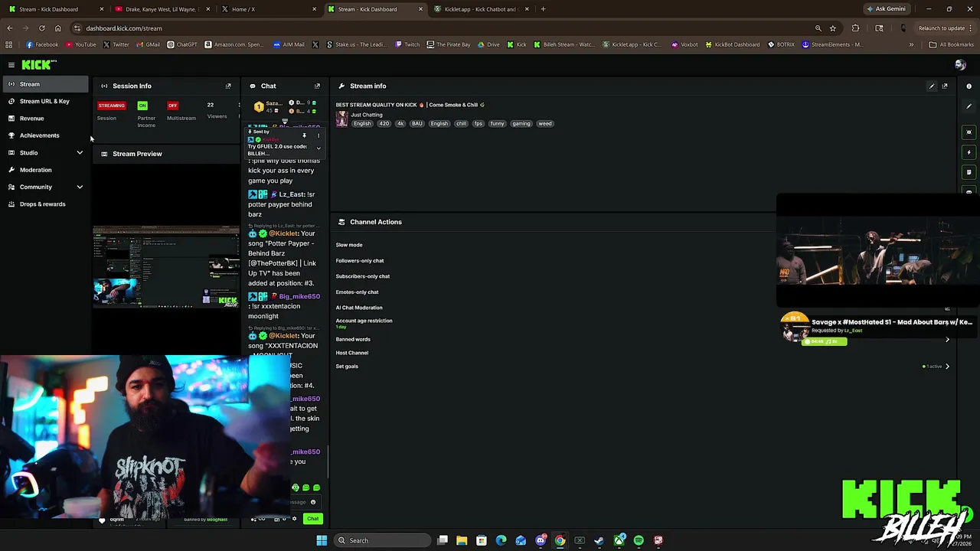The image size is (980, 551).
Task: Edit stream info with the pencil icon
Action: click(x=932, y=86)
